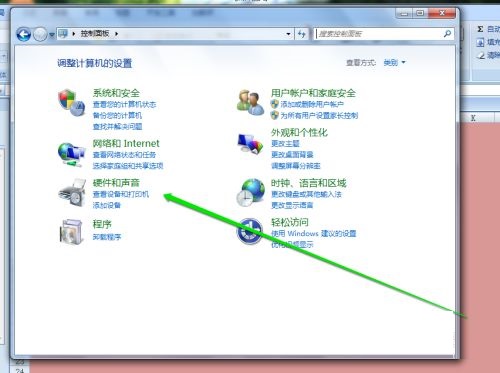Screen dimensions: 500x373
Task: Open 添加或删除用户帐户 link
Action: click(312, 105)
